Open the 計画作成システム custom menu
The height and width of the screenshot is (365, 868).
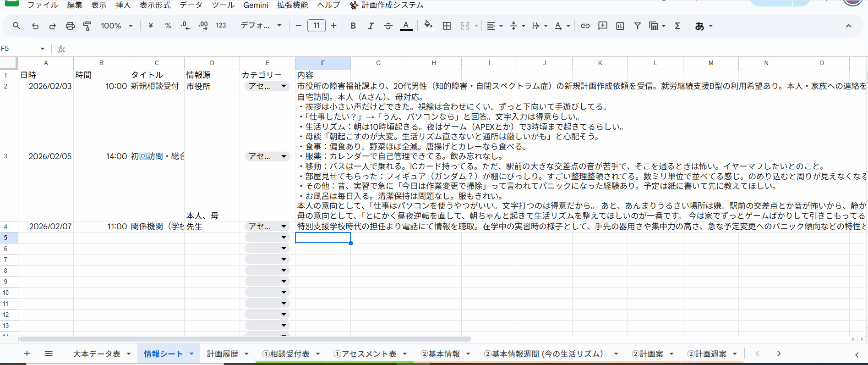click(x=387, y=5)
